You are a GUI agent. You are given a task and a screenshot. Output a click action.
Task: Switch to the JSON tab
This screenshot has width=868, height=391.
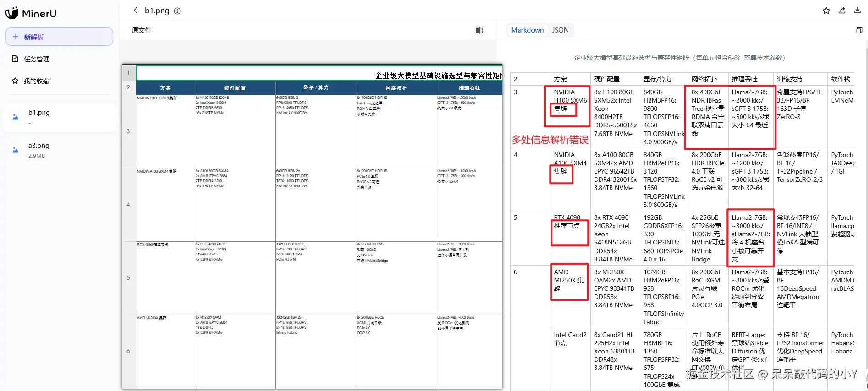pos(560,30)
